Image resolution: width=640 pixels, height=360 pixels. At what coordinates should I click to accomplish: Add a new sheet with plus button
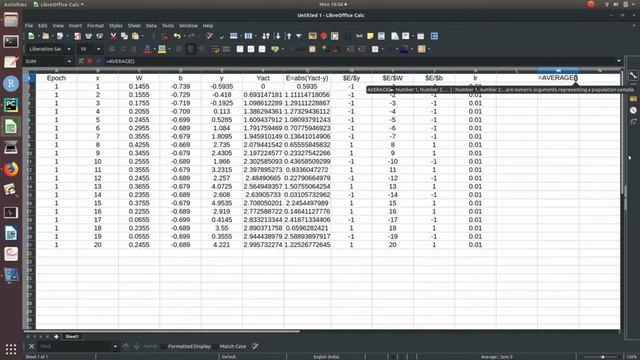point(56,337)
